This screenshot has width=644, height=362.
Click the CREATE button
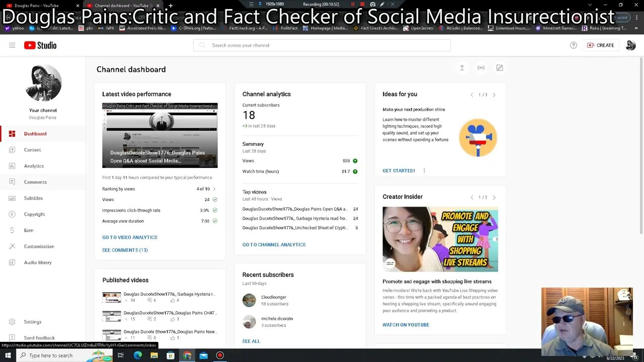tap(601, 45)
